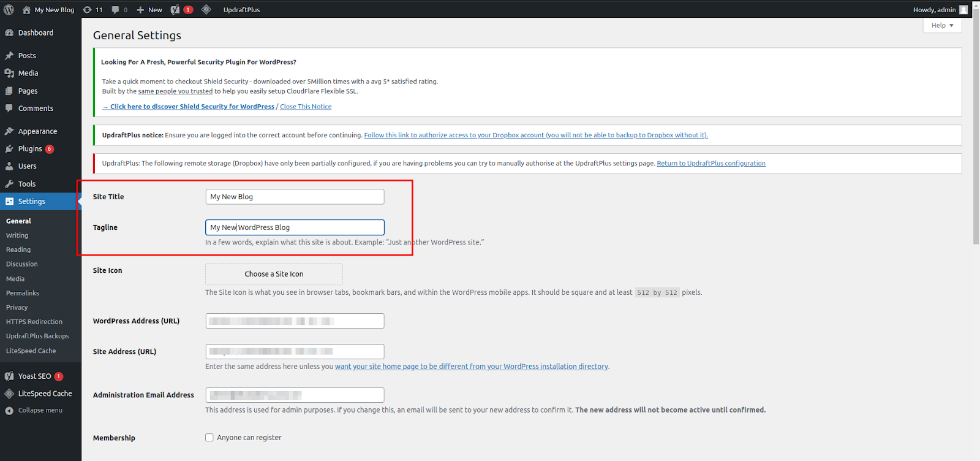Click the Plugins update badge showing 6
The width and height of the screenshot is (980, 461).
50,149
